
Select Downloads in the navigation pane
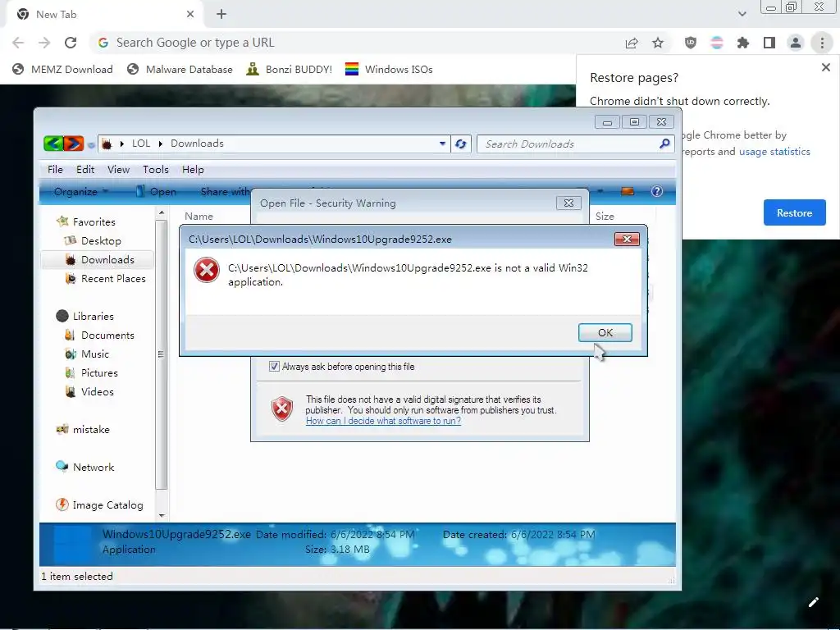(99, 260)
